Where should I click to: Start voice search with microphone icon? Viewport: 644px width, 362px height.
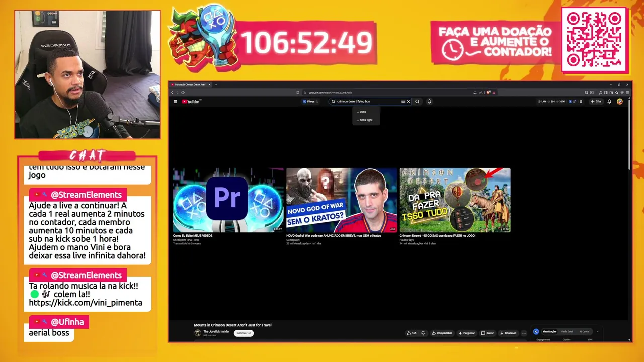tap(429, 102)
